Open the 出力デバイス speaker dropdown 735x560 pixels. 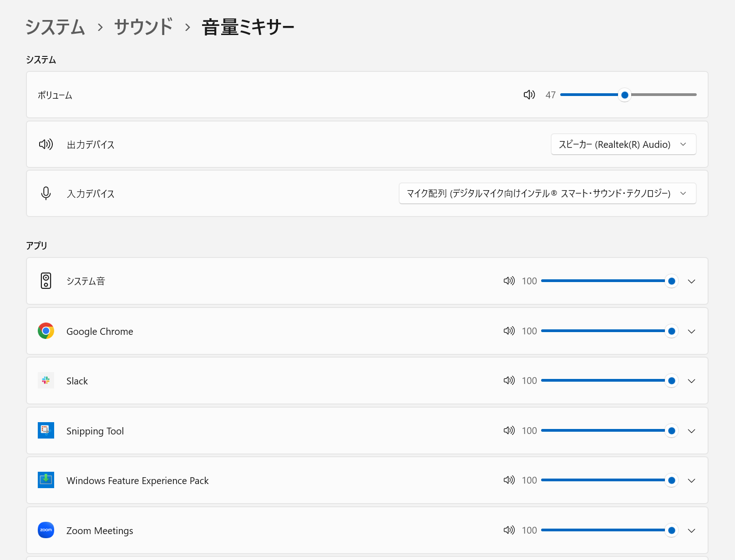point(623,144)
